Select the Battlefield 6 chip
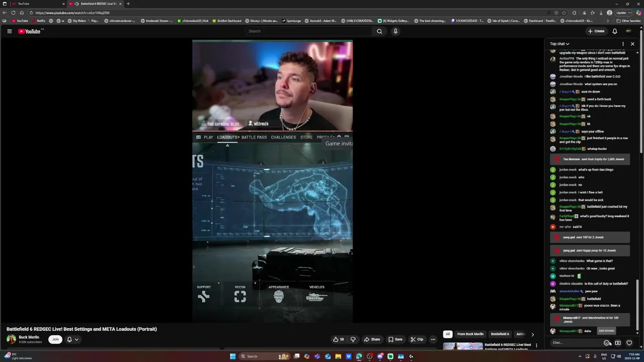 pyautogui.click(x=500, y=334)
